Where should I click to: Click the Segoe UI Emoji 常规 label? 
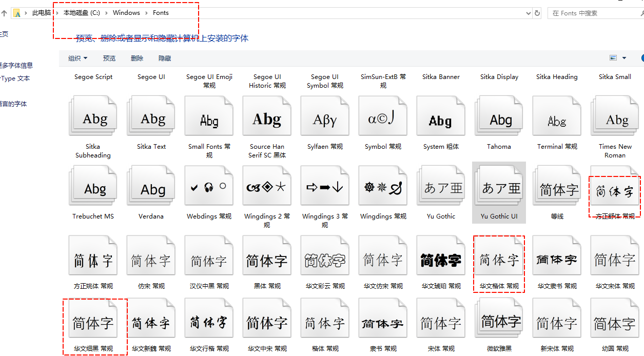[209, 81]
